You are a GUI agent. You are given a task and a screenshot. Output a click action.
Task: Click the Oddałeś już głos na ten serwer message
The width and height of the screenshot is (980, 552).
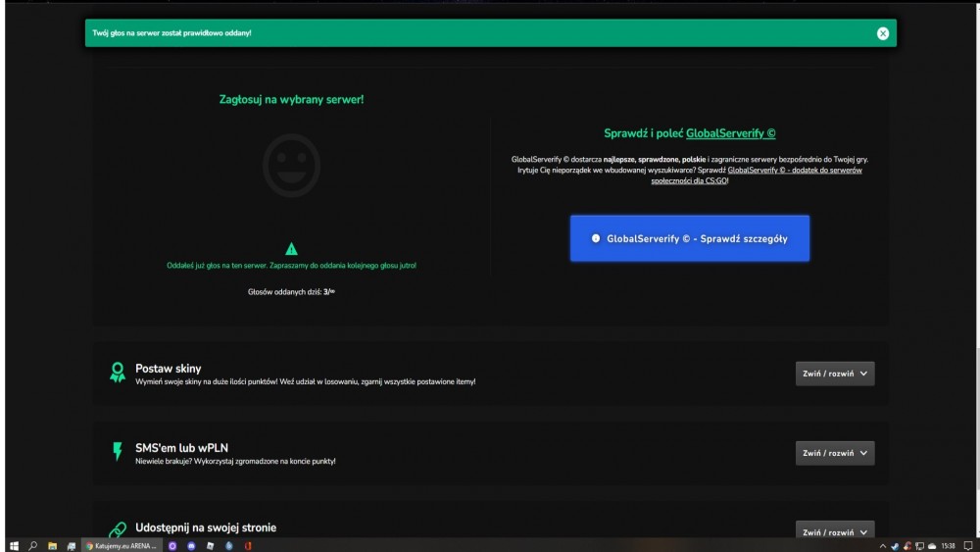[291, 265]
